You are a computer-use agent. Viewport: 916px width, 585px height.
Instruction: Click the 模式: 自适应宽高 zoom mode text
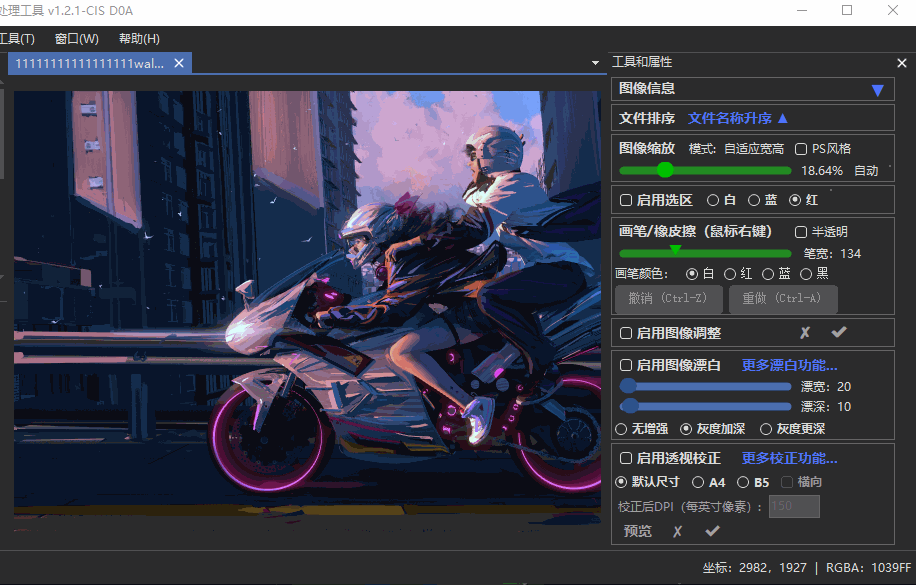(x=736, y=149)
